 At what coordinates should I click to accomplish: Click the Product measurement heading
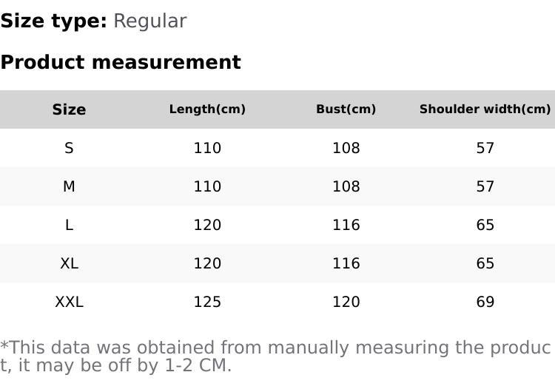point(121,62)
